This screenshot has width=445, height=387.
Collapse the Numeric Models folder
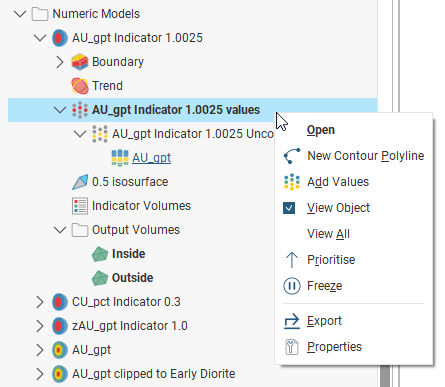coord(20,14)
